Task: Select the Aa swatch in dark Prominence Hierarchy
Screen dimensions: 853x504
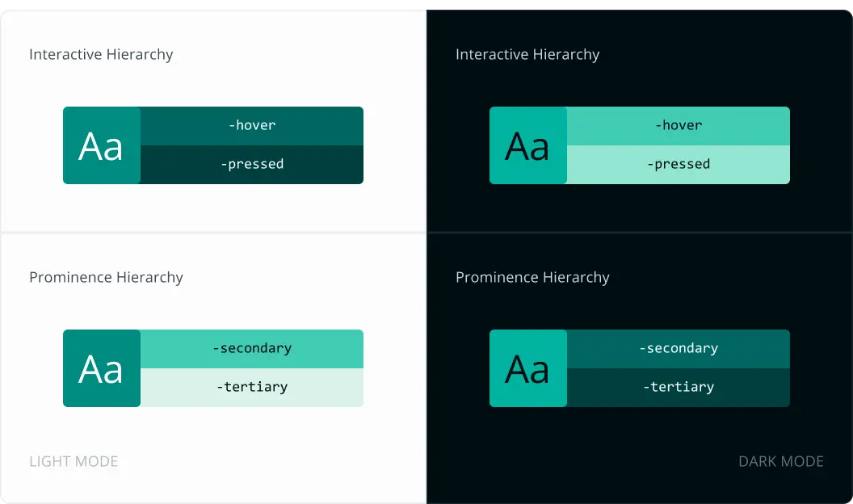Action: [x=528, y=368]
